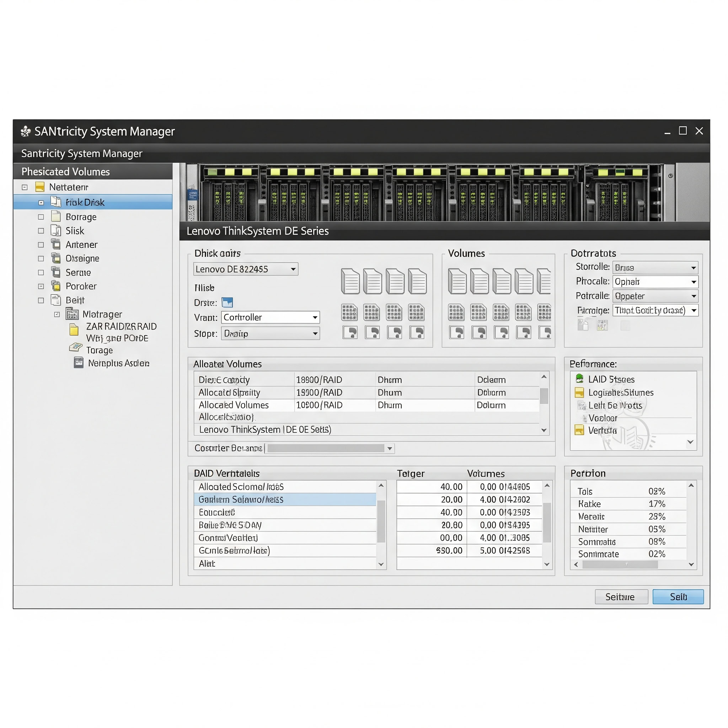Open the Vrant Cortroller dropdown
Image resolution: width=728 pixels, height=728 pixels.
271,317
